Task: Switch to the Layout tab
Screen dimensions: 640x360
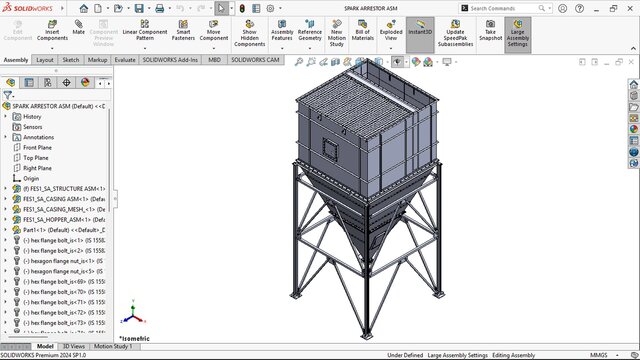Action: pos(44,60)
